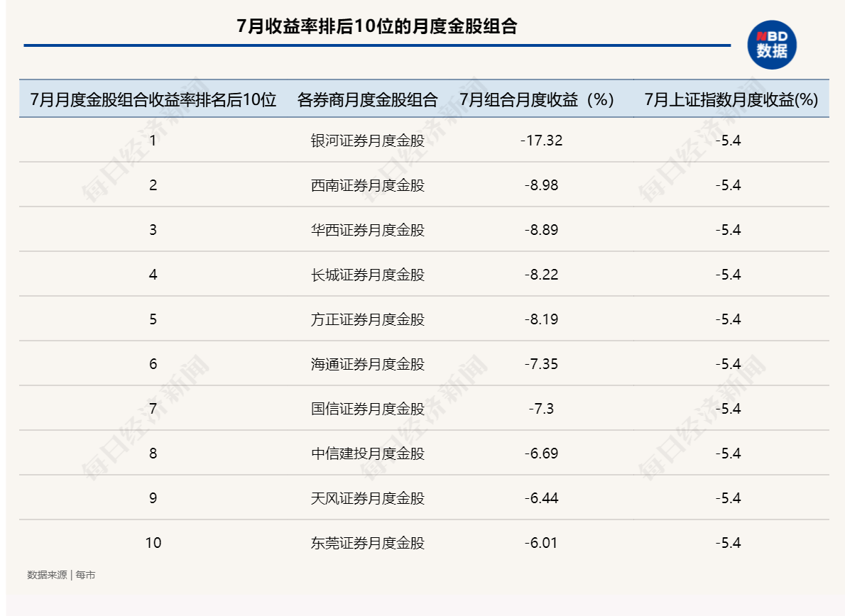Viewport: 845px width, 616px height.
Task: Select 中信建投月度金股 cell
Action: (368, 453)
